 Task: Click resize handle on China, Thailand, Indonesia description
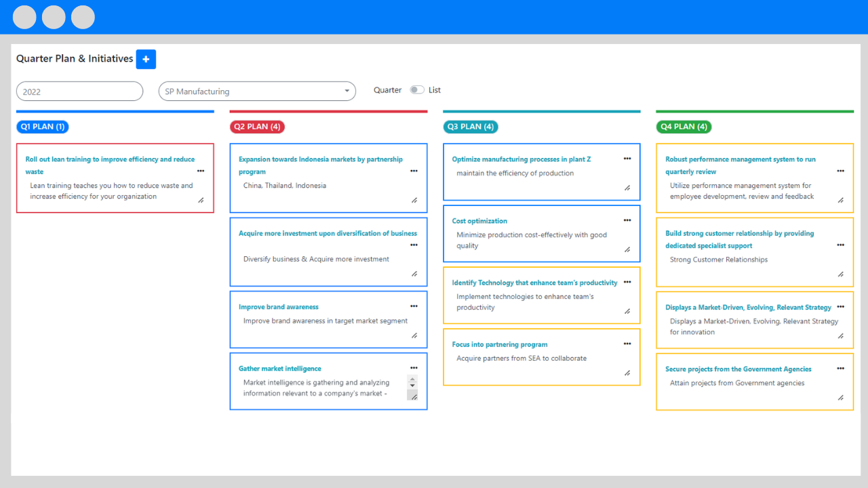coord(414,201)
